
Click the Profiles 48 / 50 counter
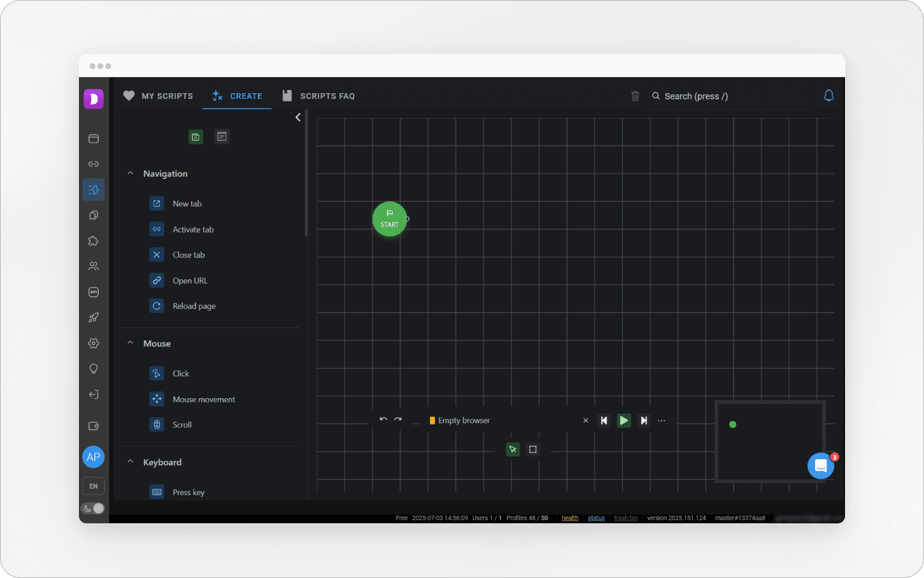pyautogui.click(x=527, y=518)
